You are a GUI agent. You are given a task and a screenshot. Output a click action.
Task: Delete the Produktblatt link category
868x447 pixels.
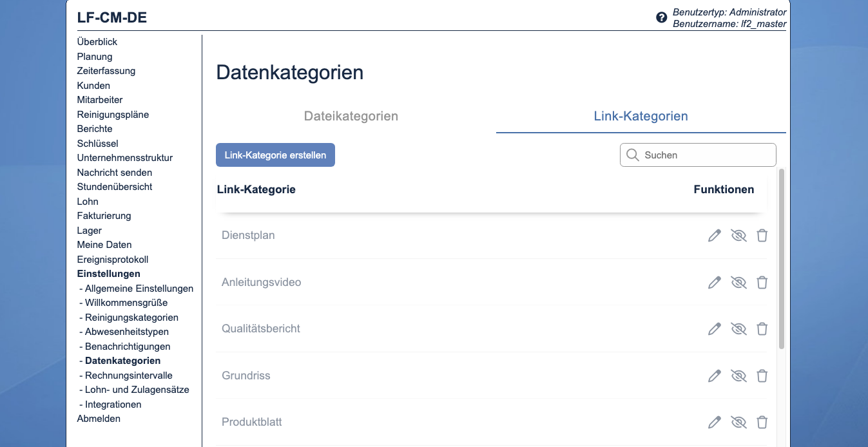tap(762, 423)
